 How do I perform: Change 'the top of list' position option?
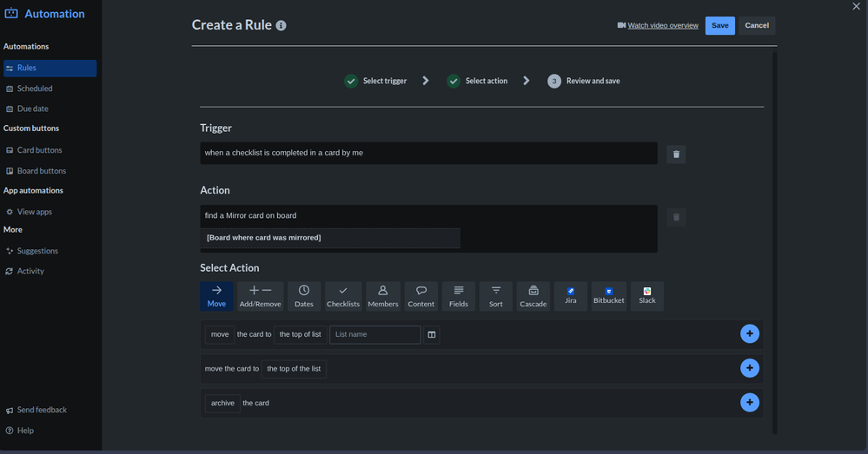coord(300,334)
